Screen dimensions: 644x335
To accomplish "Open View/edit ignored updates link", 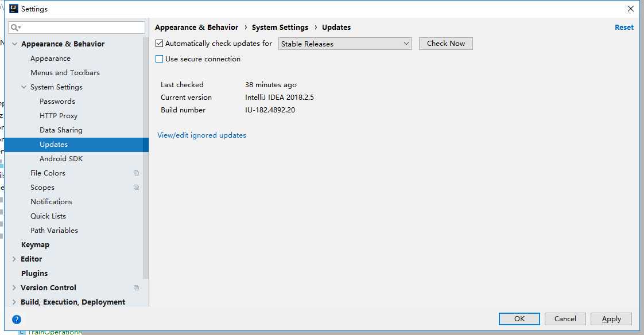I will [x=201, y=135].
